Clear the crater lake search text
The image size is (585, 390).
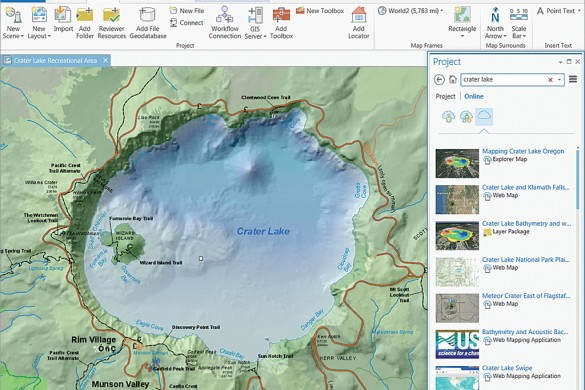[x=550, y=80]
